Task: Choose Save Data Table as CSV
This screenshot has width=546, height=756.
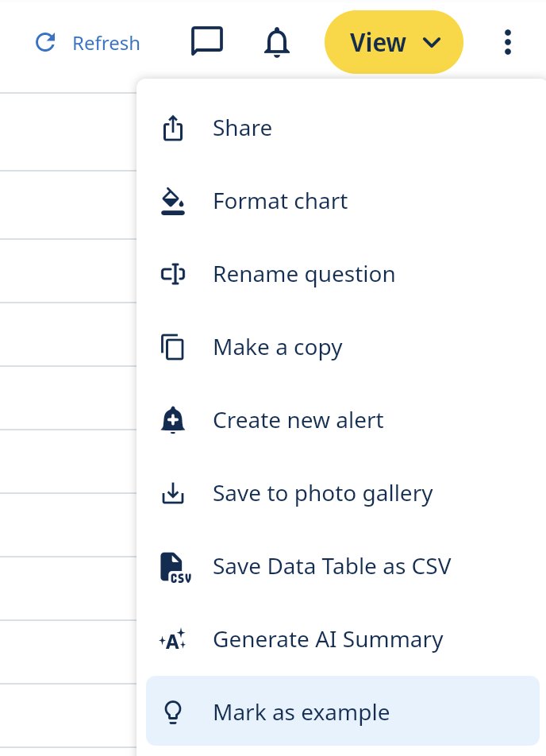Action: [332, 567]
